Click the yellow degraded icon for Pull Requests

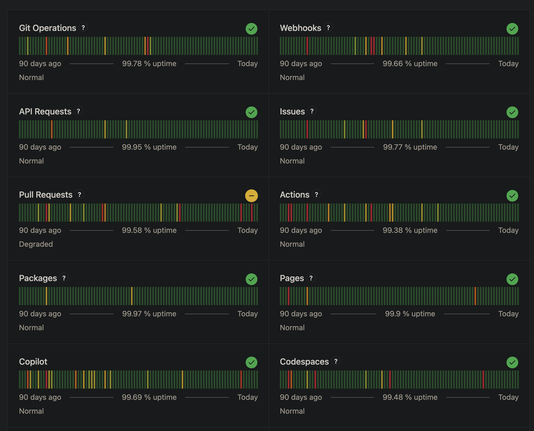point(251,195)
